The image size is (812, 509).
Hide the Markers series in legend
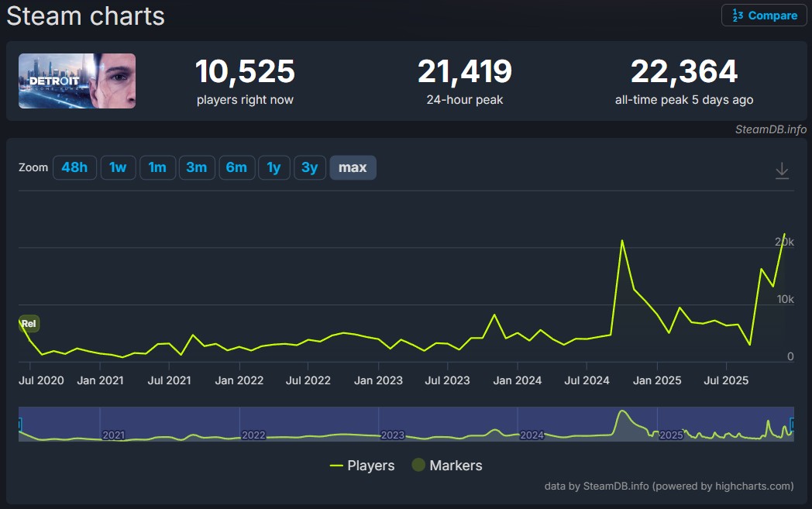click(x=447, y=466)
